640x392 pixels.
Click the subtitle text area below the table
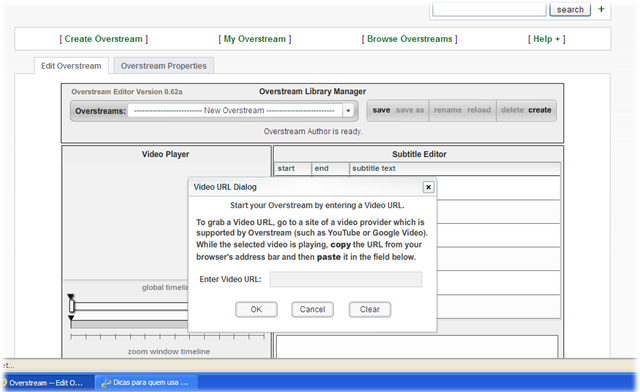[417, 347]
